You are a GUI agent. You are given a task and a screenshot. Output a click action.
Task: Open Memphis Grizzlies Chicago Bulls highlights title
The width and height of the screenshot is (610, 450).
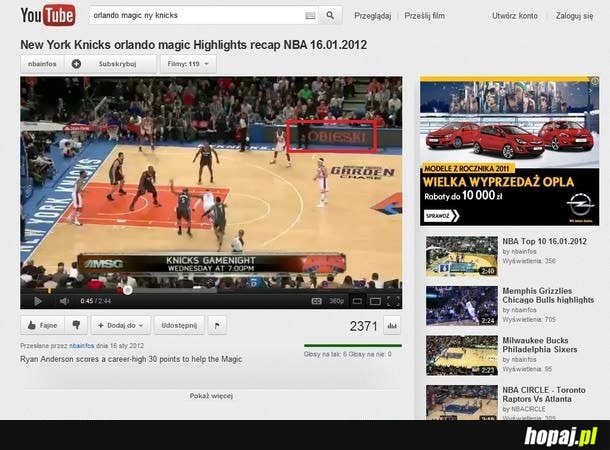click(x=548, y=295)
